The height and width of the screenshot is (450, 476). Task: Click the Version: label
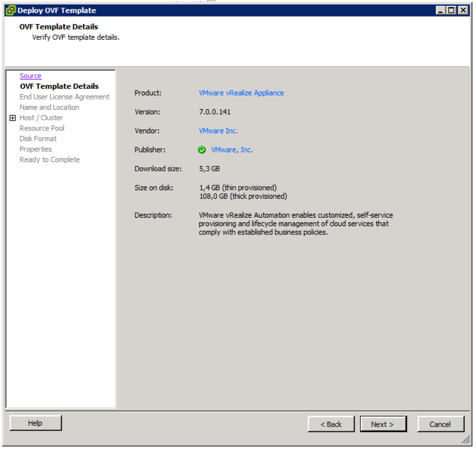(147, 112)
